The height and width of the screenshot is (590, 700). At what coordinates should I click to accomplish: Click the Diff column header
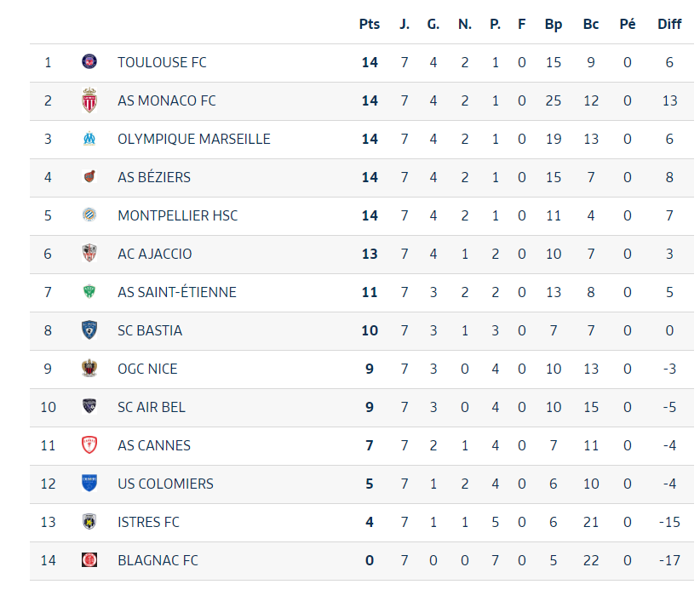pyautogui.click(x=669, y=24)
